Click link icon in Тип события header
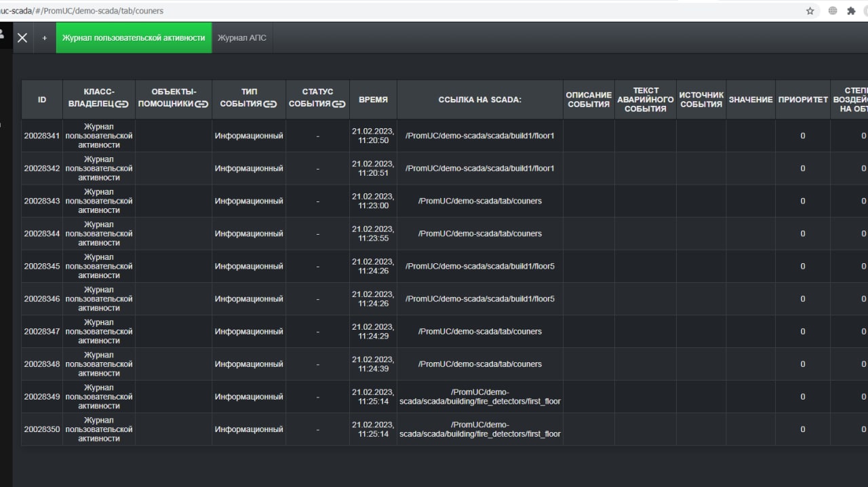Image resolution: width=868 pixels, height=487 pixels. coord(270,104)
